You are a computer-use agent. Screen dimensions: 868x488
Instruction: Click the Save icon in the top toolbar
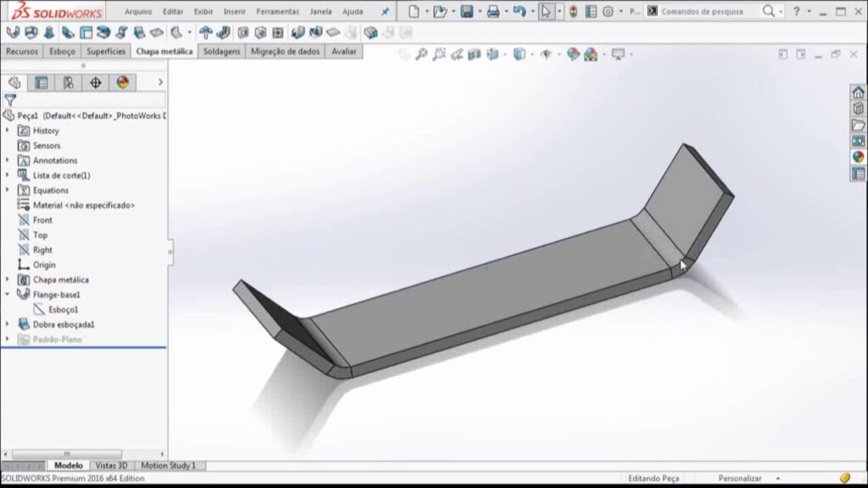point(466,12)
